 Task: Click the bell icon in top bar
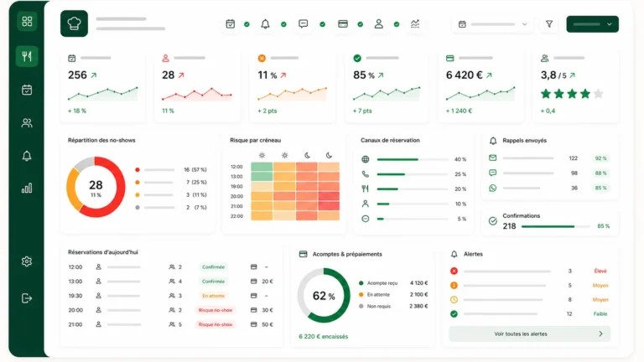tap(265, 24)
